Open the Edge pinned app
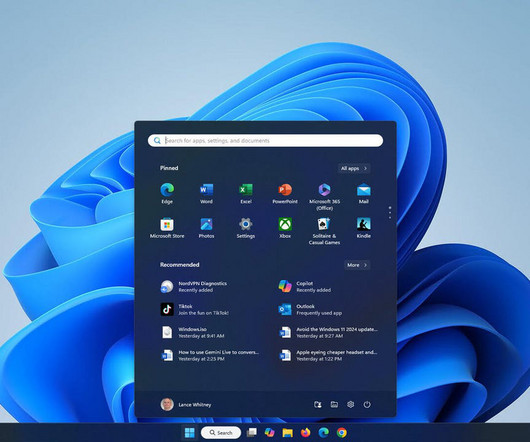 pos(167,194)
